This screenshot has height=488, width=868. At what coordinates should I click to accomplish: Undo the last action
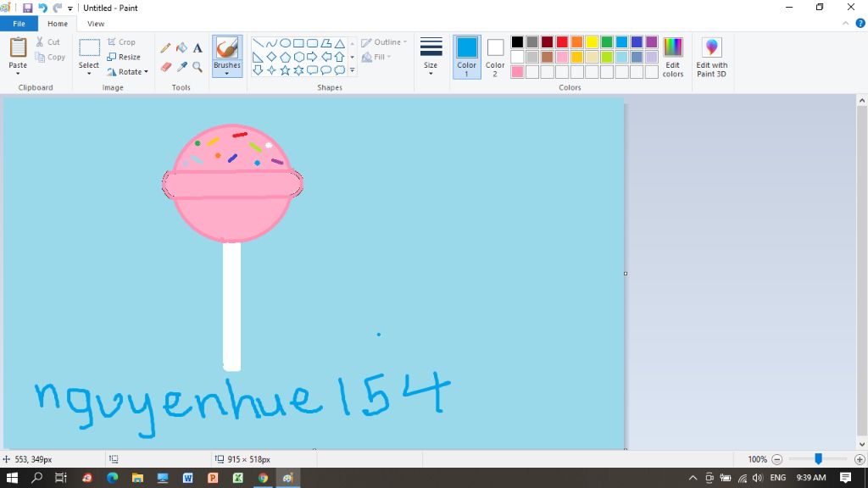coord(42,8)
